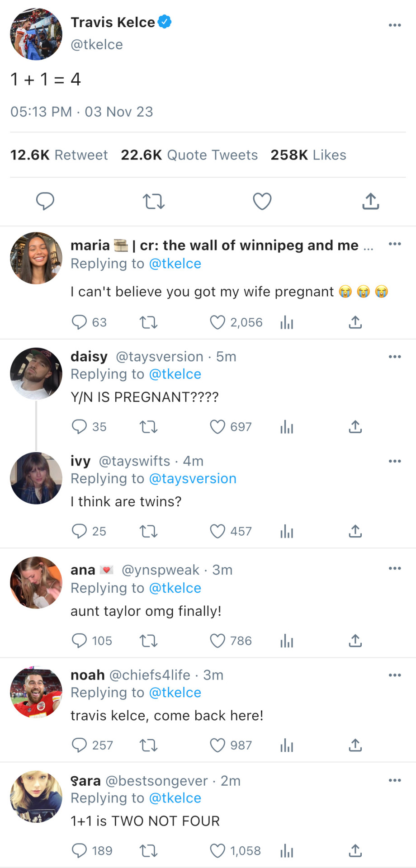Retweet ivy's 'I think are twins?' reply
This screenshot has height=868, width=416.
[x=148, y=531]
